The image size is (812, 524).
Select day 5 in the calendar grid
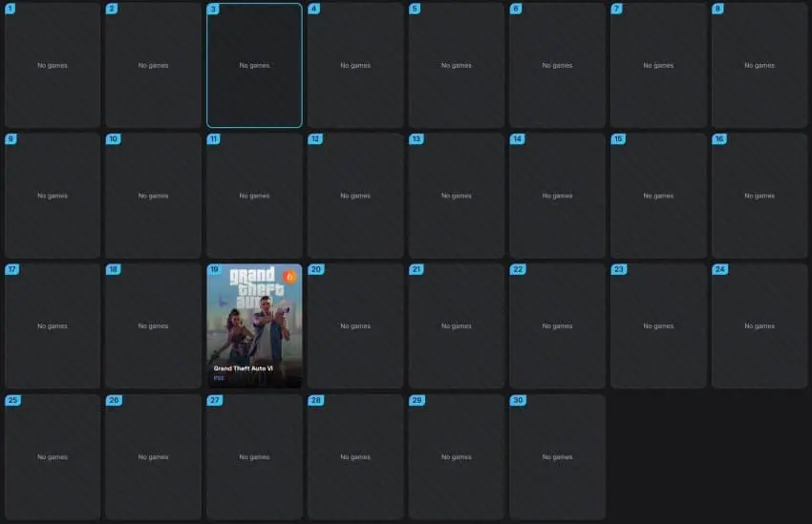457,65
